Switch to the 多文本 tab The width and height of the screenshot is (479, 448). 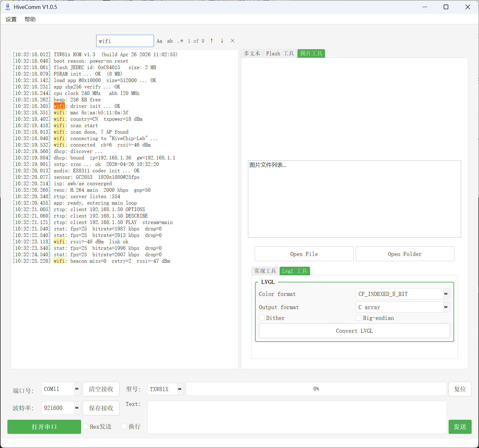[252, 53]
